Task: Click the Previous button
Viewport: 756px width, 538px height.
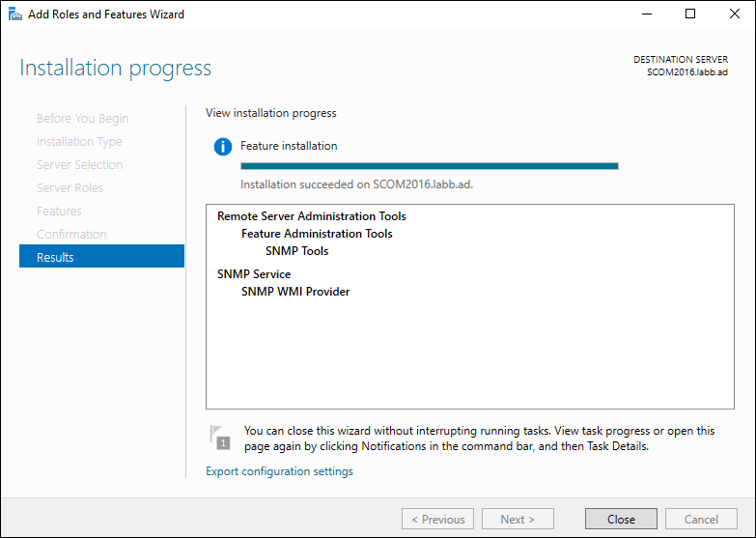Action: click(437, 519)
